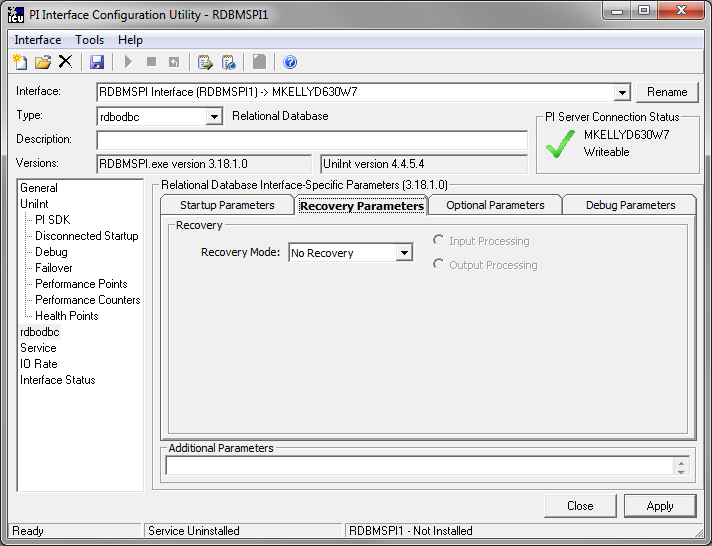This screenshot has height=546, width=712.
Task: Save settings with the floppy disk icon
Action: click(x=97, y=62)
